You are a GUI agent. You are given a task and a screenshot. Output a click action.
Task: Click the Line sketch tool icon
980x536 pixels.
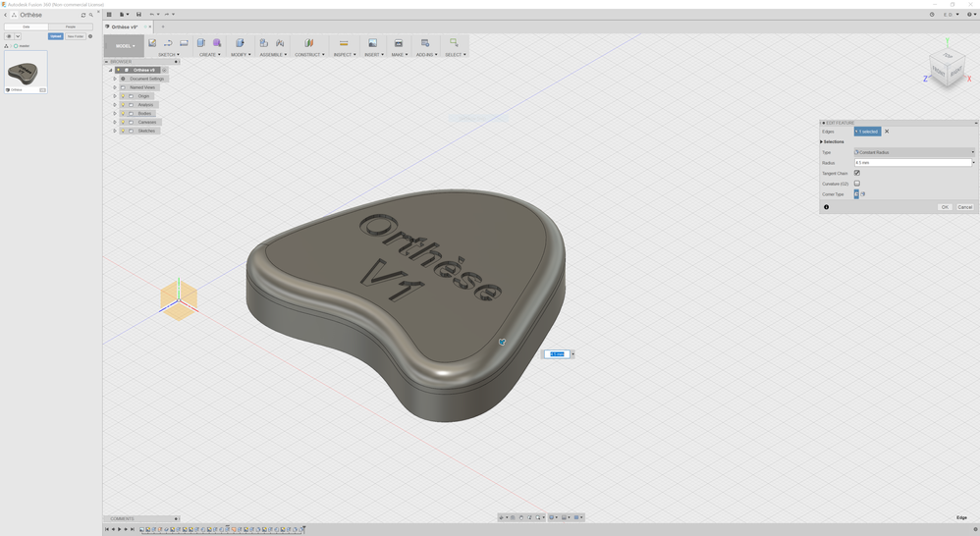tap(168, 43)
